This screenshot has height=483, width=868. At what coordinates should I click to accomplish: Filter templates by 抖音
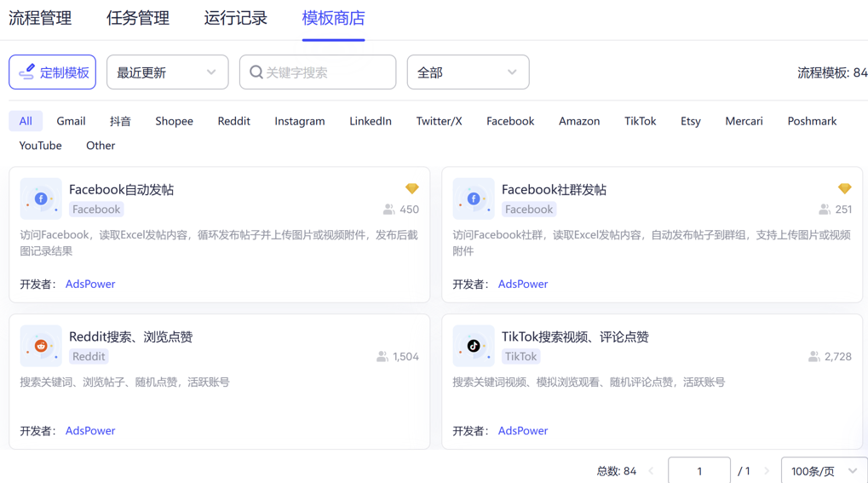pyautogui.click(x=120, y=121)
